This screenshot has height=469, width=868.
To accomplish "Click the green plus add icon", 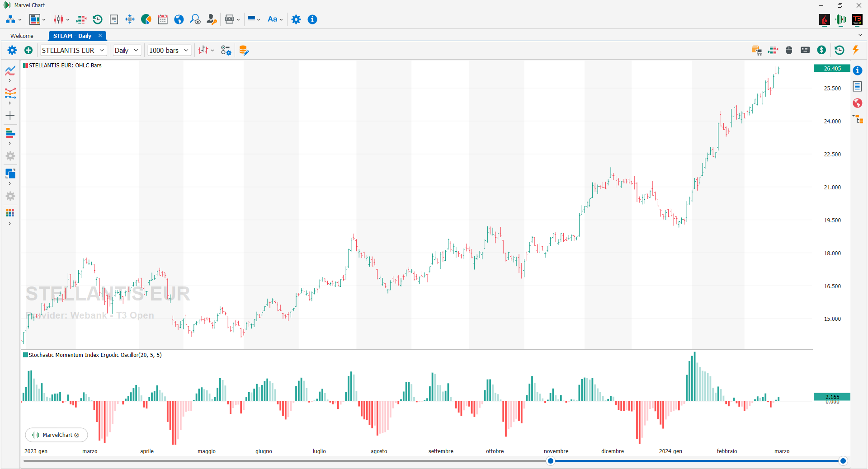I will tap(28, 50).
